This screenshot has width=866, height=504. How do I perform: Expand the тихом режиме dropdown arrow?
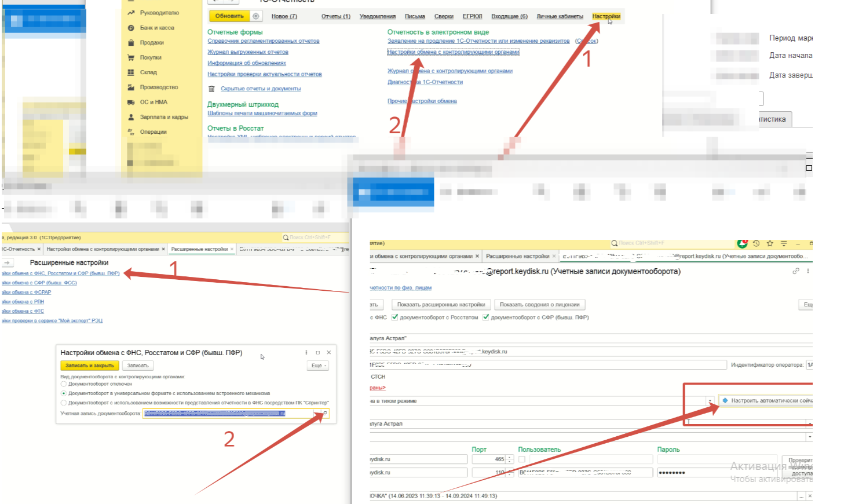tap(710, 401)
